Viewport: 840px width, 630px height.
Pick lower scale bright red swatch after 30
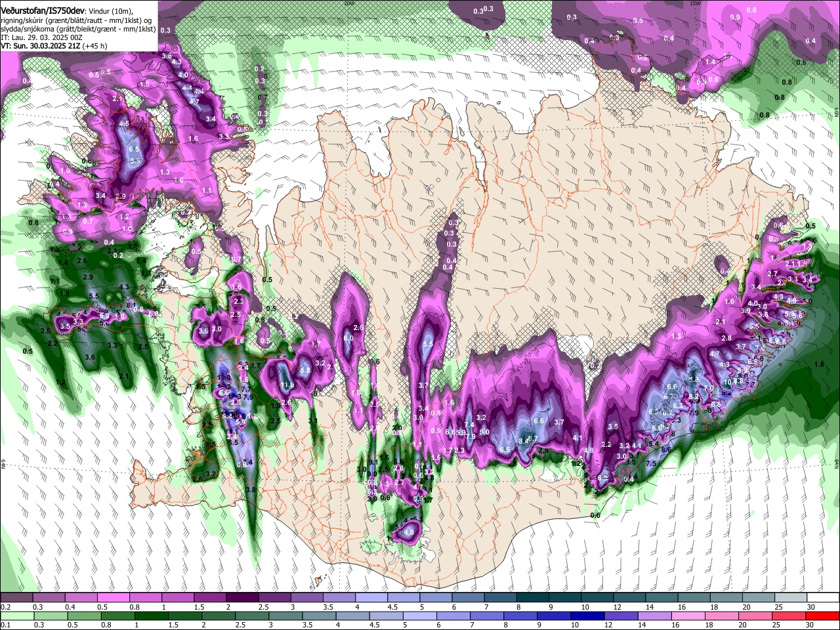(823, 616)
